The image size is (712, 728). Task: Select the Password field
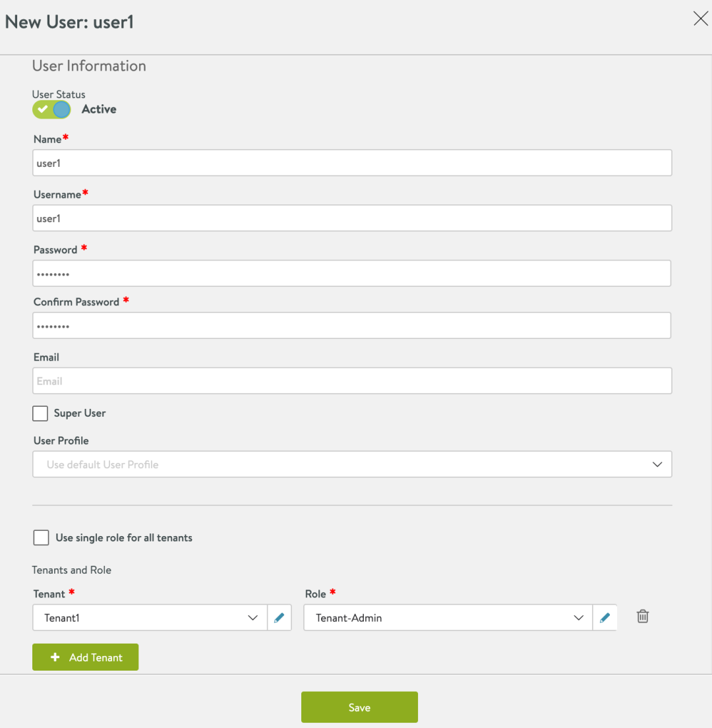coord(352,273)
